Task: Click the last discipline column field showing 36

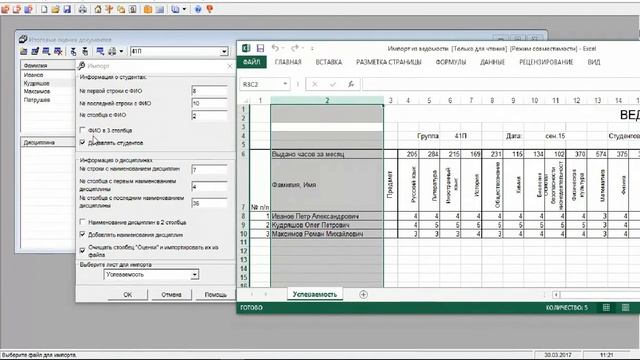Action: click(x=209, y=203)
